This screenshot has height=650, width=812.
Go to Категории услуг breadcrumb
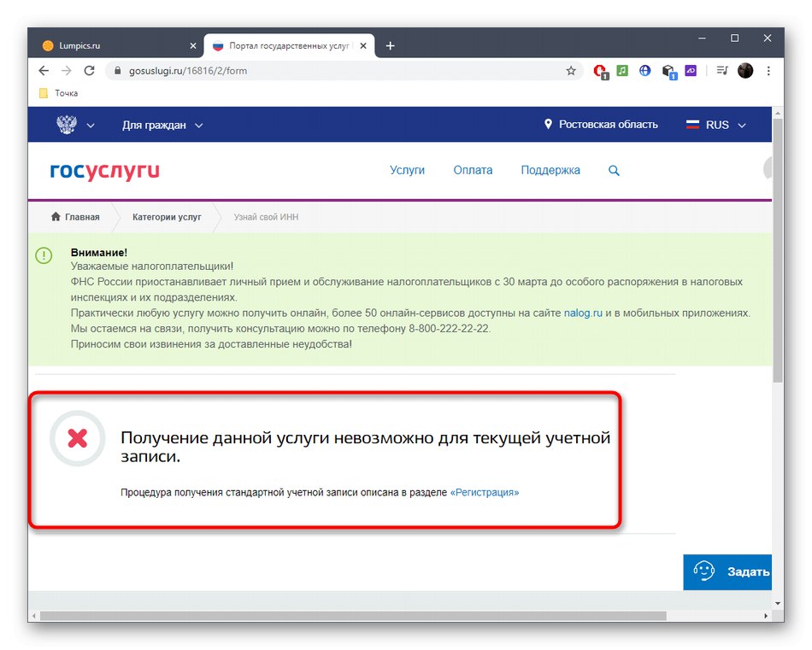[x=167, y=217]
